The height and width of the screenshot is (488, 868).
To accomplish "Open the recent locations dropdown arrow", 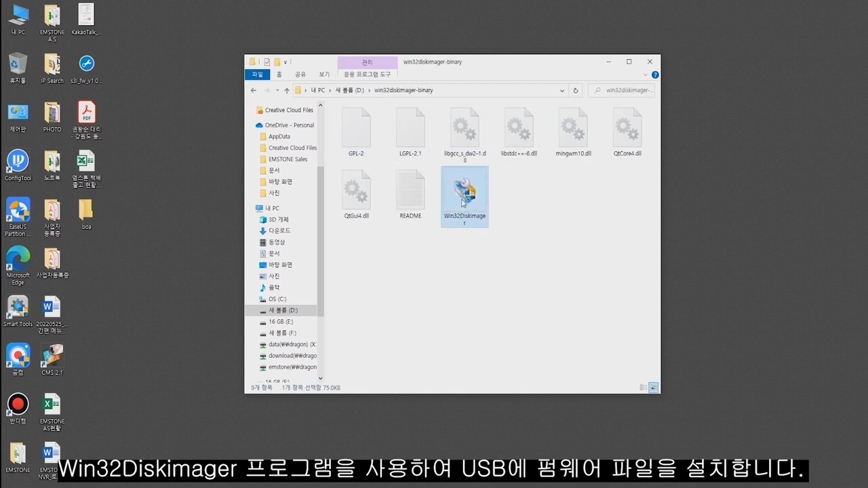I will pos(277,90).
